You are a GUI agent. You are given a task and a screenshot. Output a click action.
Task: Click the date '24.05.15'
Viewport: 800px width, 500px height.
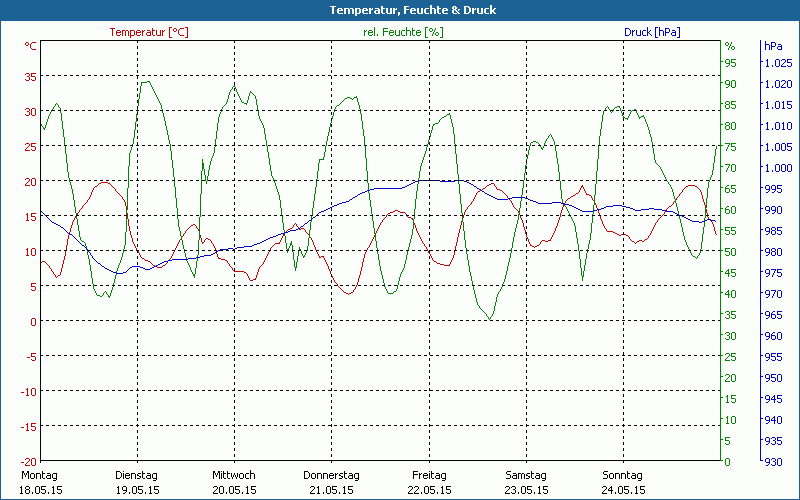623,490
